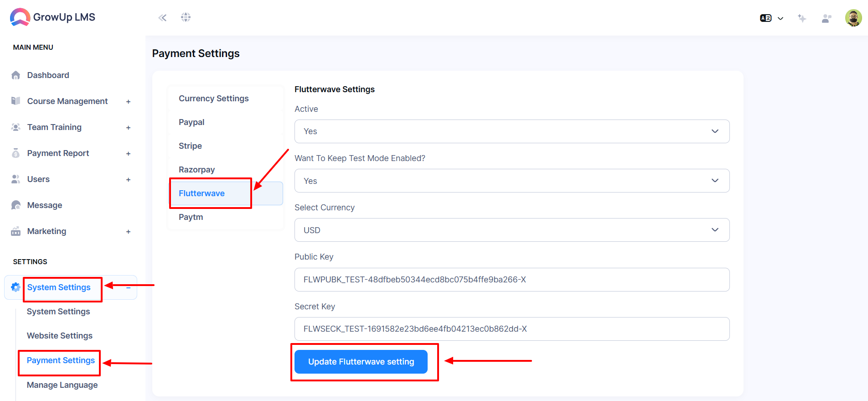Click the Payment Settings page heading

196,53
